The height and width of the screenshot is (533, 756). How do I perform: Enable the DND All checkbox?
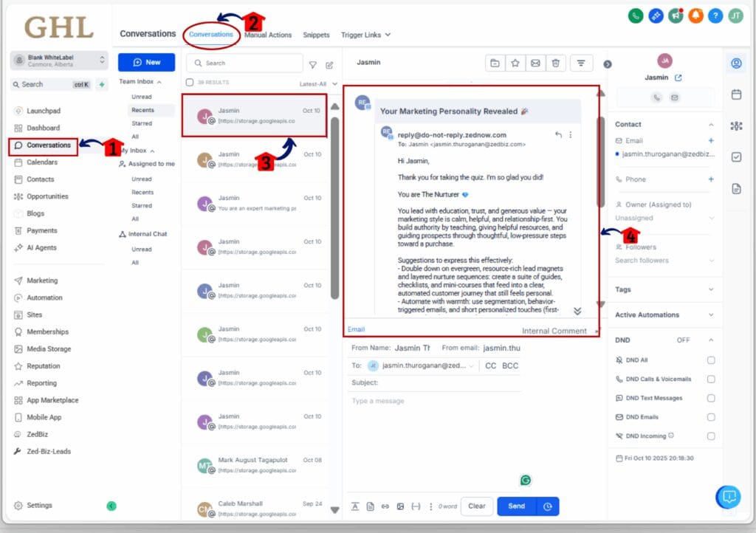click(710, 360)
